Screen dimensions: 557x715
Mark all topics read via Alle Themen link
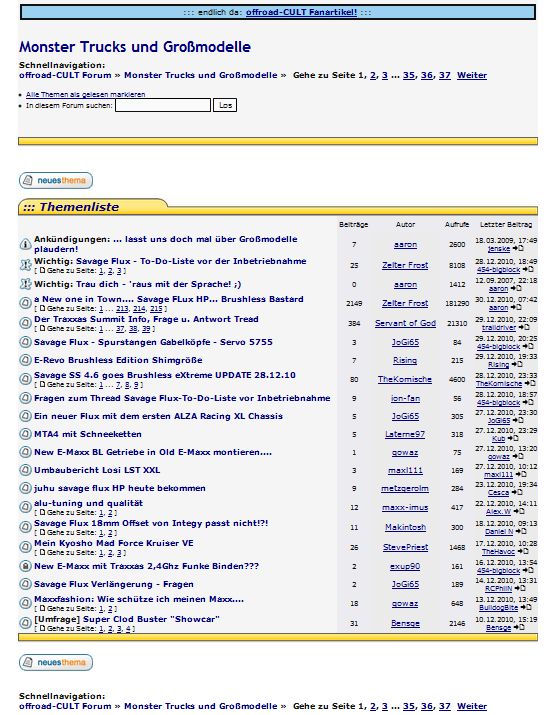click(85, 94)
